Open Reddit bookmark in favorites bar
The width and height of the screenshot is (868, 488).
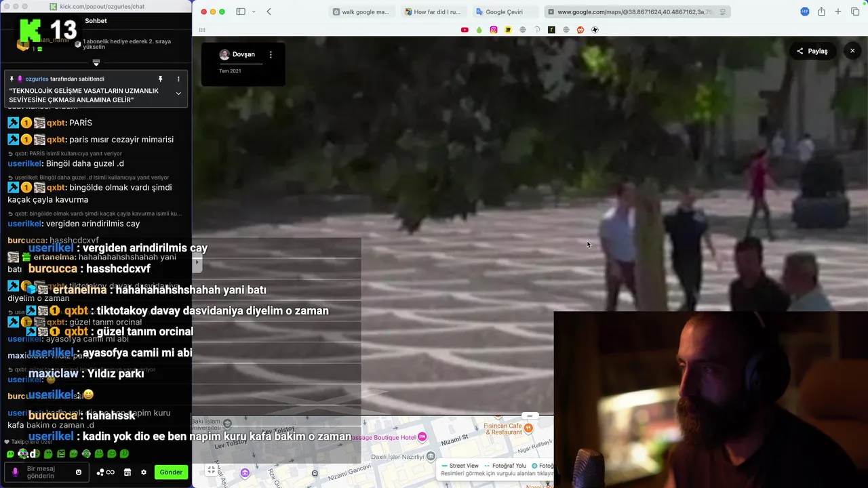pos(580,30)
